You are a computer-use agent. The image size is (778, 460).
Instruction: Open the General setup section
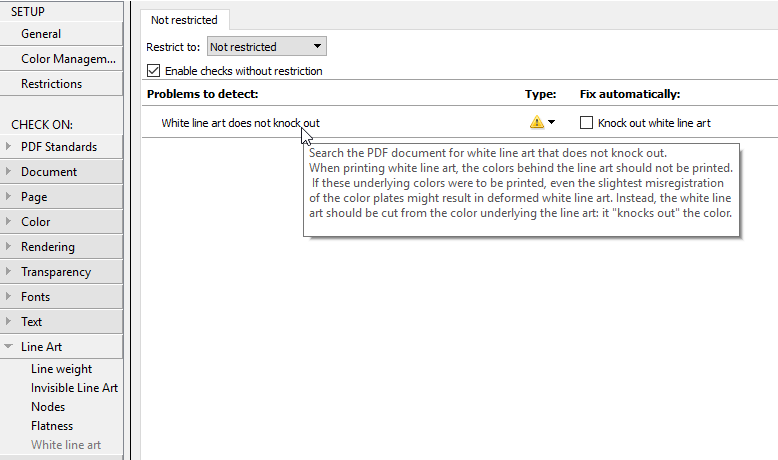61,34
